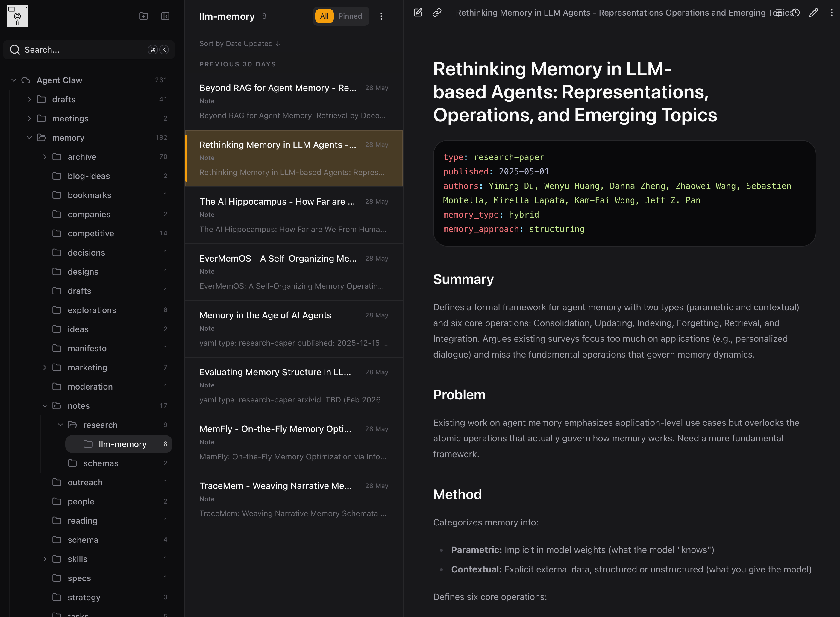Open the note outline list icon
Image resolution: width=840 pixels, height=617 pixels.
coord(778,13)
